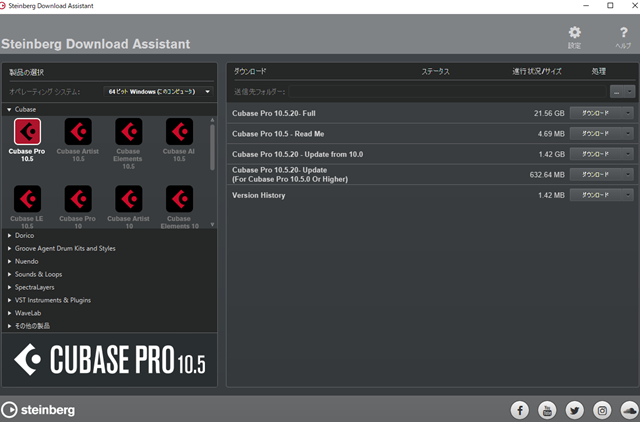The height and width of the screenshot is (422, 640).
Task: Open Steinberg's Instagram icon link
Action: 602,409
